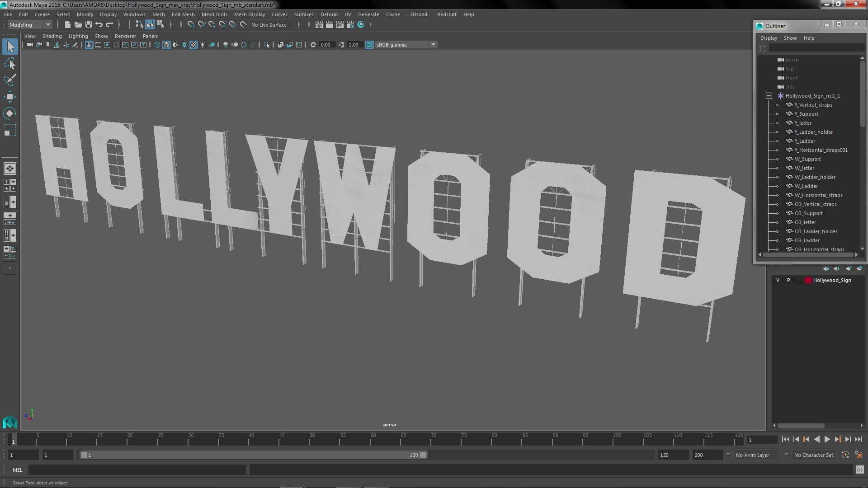Open the File menu

(8, 14)
